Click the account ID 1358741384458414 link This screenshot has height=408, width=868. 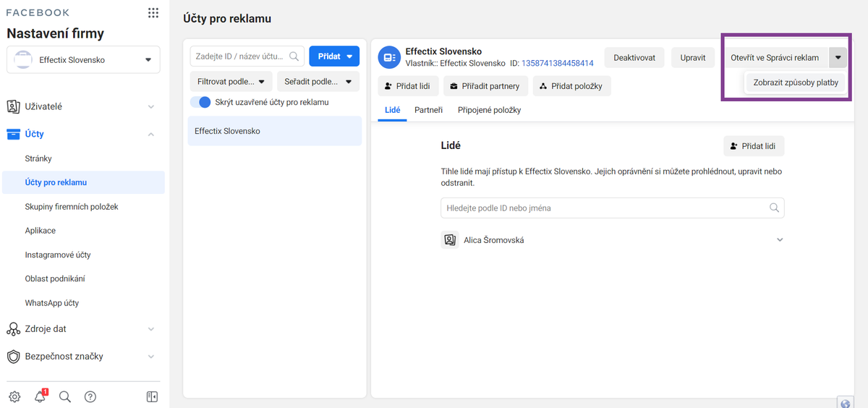[x=557, y=64]
